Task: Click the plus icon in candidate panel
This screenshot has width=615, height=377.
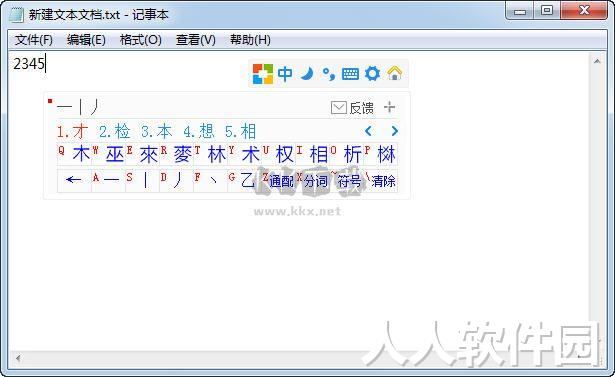Action: click(389, 107)
